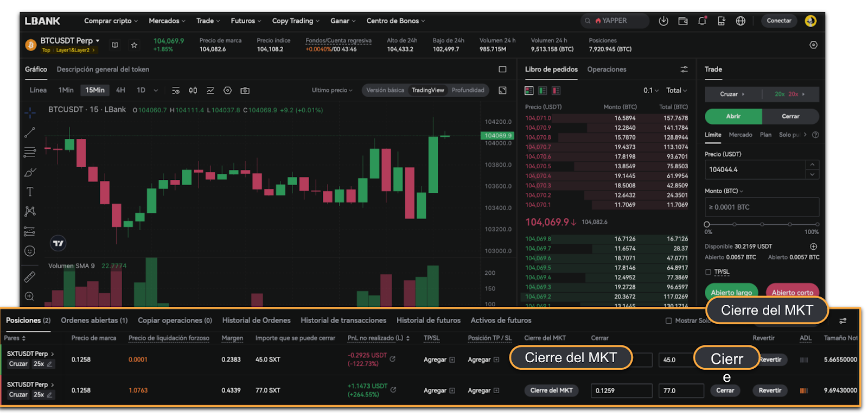Click the Abierto corto button
This screenshot has height=416, width=868.
tap(793, 291)
